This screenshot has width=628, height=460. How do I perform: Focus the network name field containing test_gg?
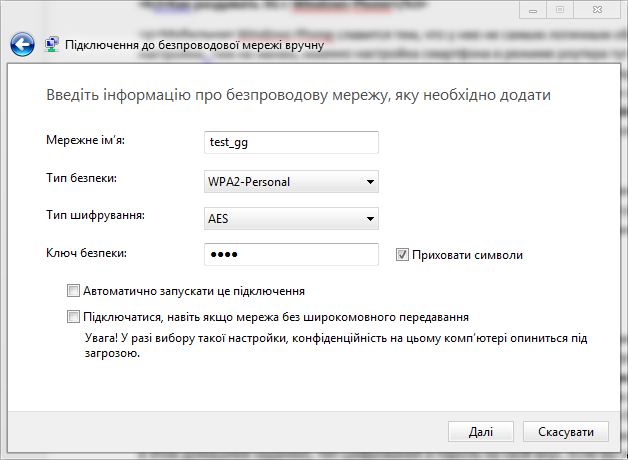coord(290,143)
